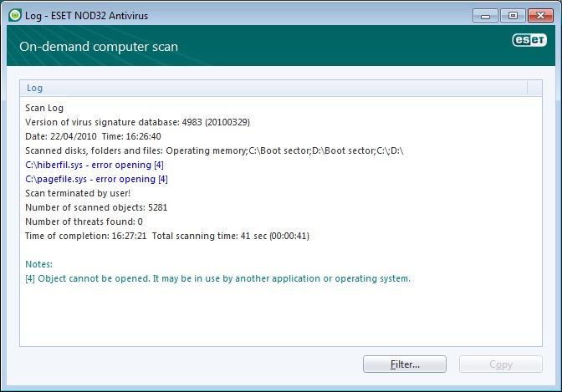Screen dimensions: 562x392
Task: Click the Log column header
Action: (273, 88)
